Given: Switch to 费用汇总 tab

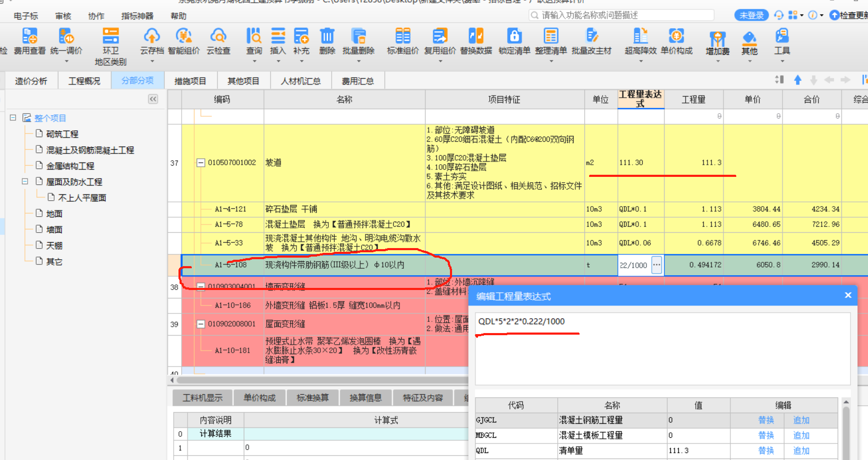Looking at the screenshot, I should [358, 81].
